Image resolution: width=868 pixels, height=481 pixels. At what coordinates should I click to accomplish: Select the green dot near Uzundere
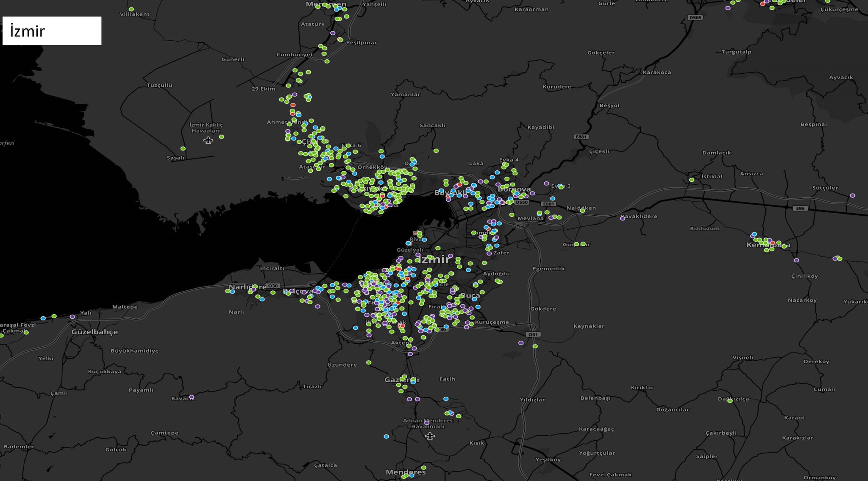pos(369,362)
